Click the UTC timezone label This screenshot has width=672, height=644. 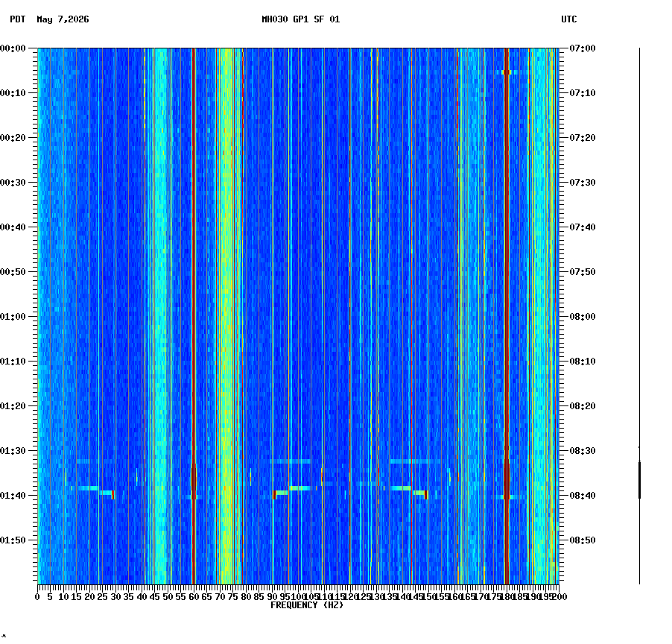click(x=568, y=19)
